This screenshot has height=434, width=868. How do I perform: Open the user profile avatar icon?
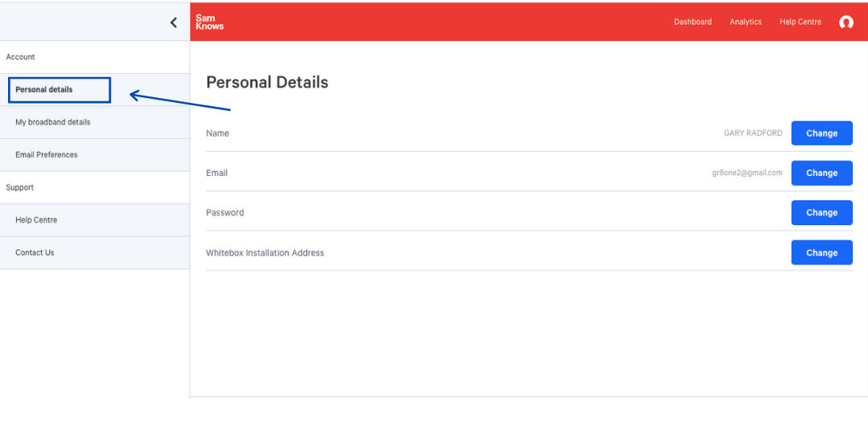[845, 23]
